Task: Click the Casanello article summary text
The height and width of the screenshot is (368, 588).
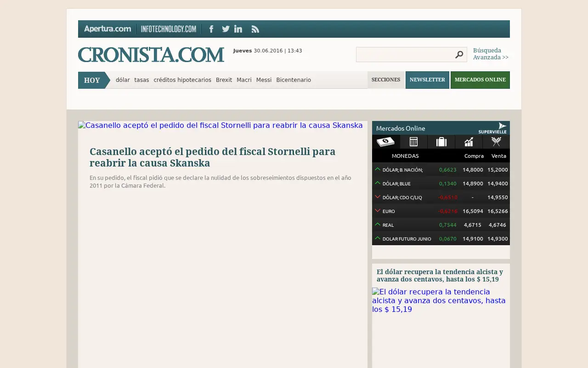Action: click(220, 182)
